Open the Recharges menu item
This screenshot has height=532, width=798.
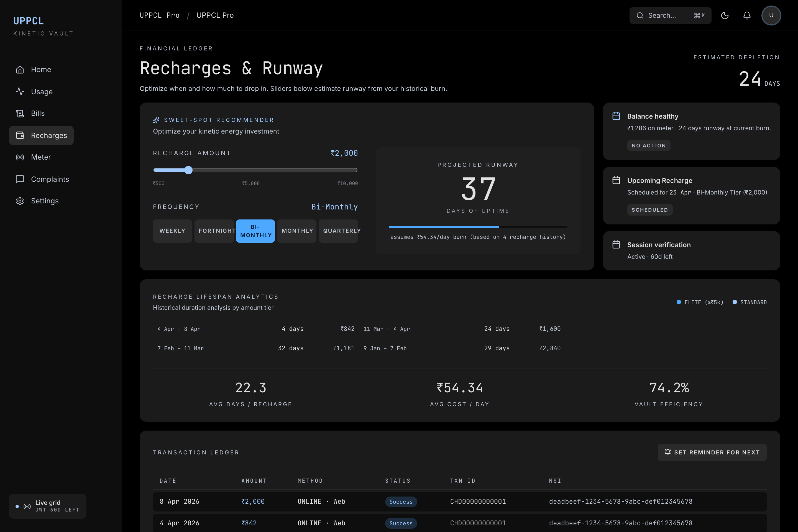(x=41, y=135)
